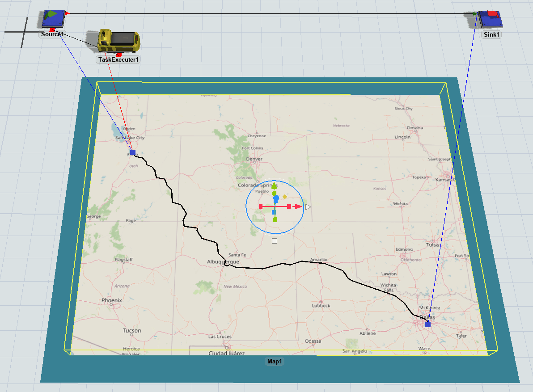Screen dimensions: 533x392
Task: Select the blue route point near Salt Lake City
Action: 133,152
